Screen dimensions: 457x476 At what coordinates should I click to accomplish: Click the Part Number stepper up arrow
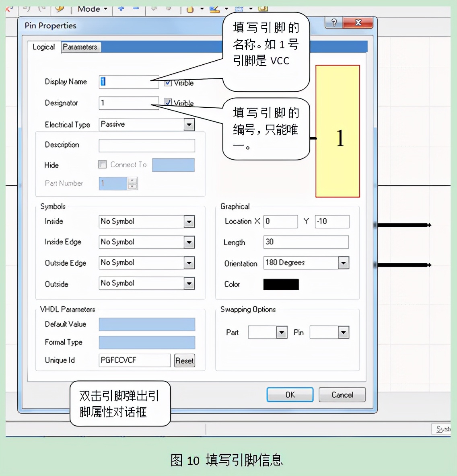(x=132, y=181)
